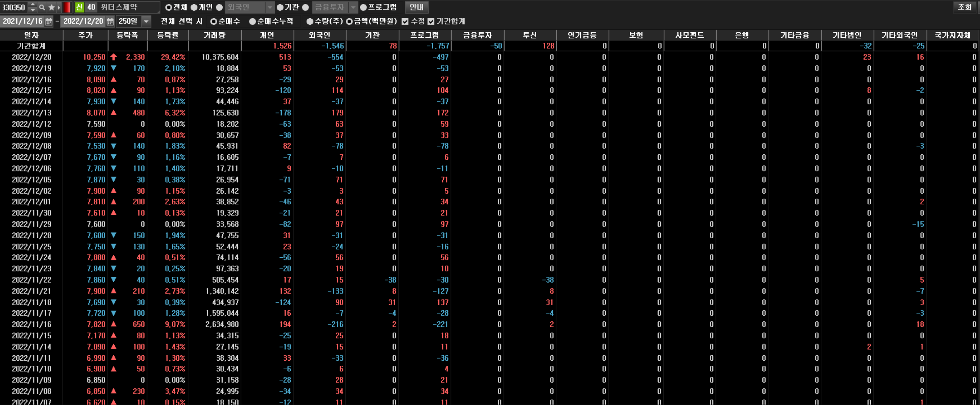The image size is (980, 405).
Task: Select the 금액(백만원) radio option
Action: tap(349, 21)
